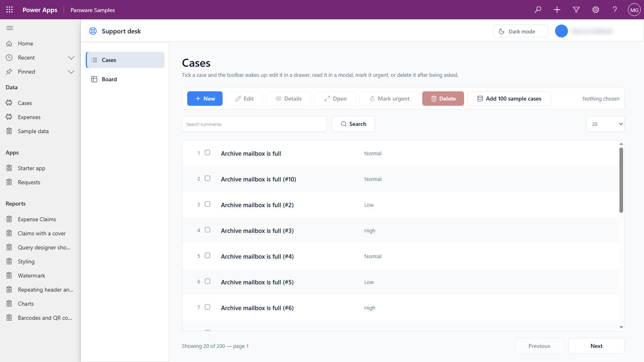
Task: Click Add 100 sample cases
Action: [509, 99]
